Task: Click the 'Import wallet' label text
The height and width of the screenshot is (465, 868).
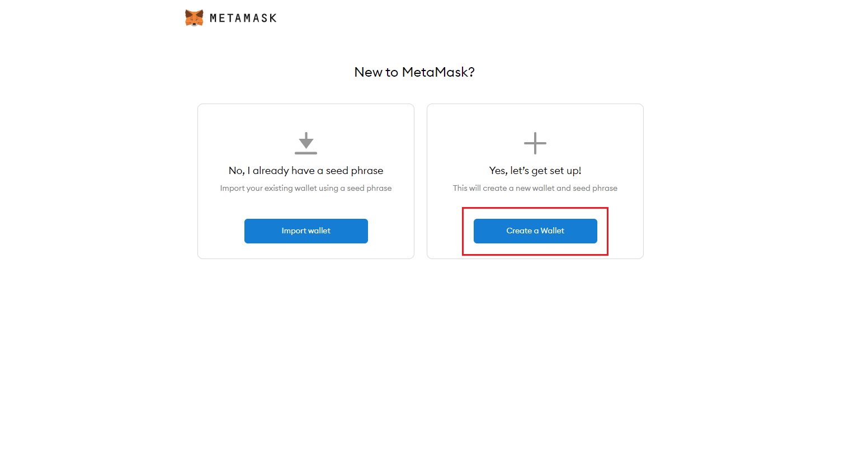Action: coord(306,231)
